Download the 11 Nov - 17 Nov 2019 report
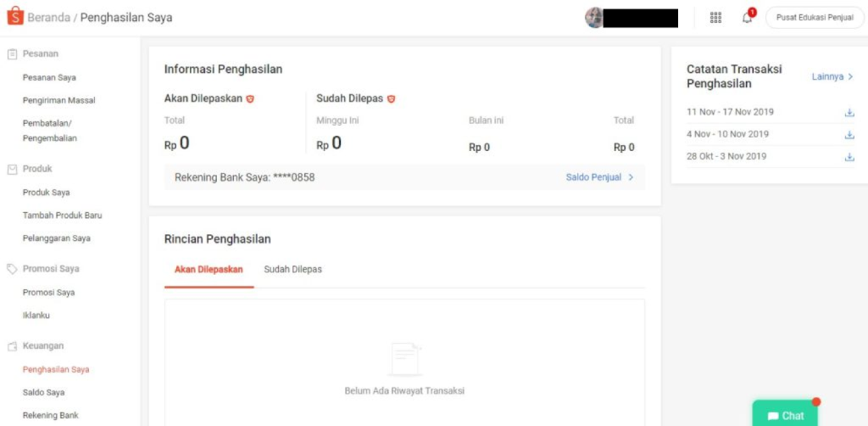The image size is (868, 426). [849, 112]
